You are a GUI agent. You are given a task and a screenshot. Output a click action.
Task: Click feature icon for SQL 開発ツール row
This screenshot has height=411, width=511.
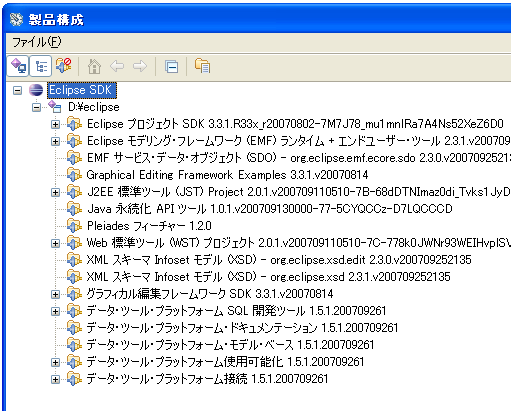click(74, 311)
